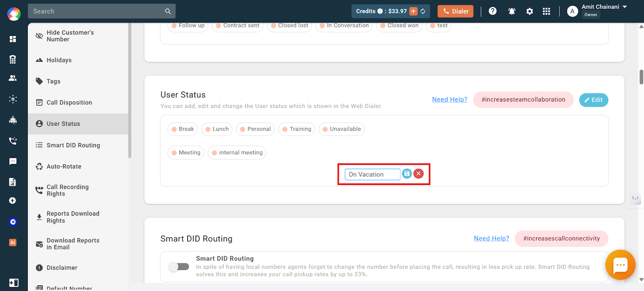Open Call Recording Rights settings

78,190
